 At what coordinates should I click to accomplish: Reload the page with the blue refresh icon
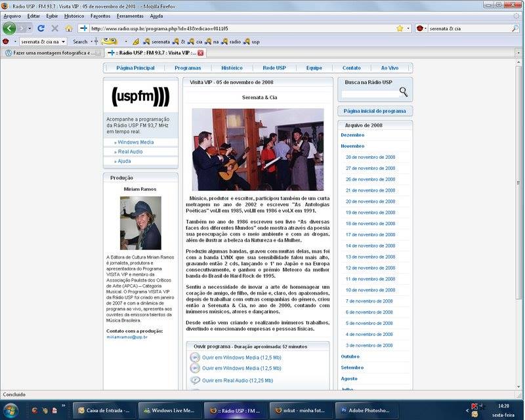(x=41, y=28)
